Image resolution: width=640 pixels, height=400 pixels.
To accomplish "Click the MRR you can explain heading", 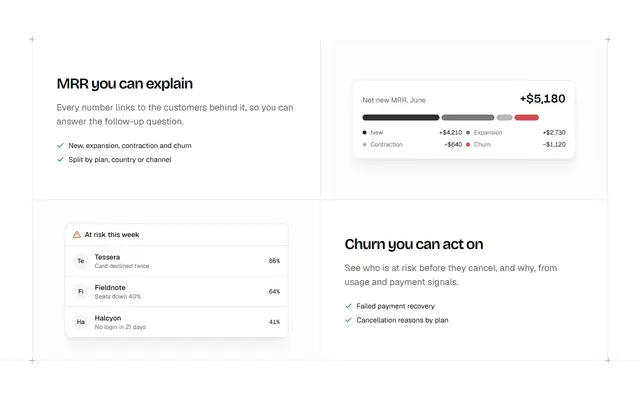I will point(124,84).
